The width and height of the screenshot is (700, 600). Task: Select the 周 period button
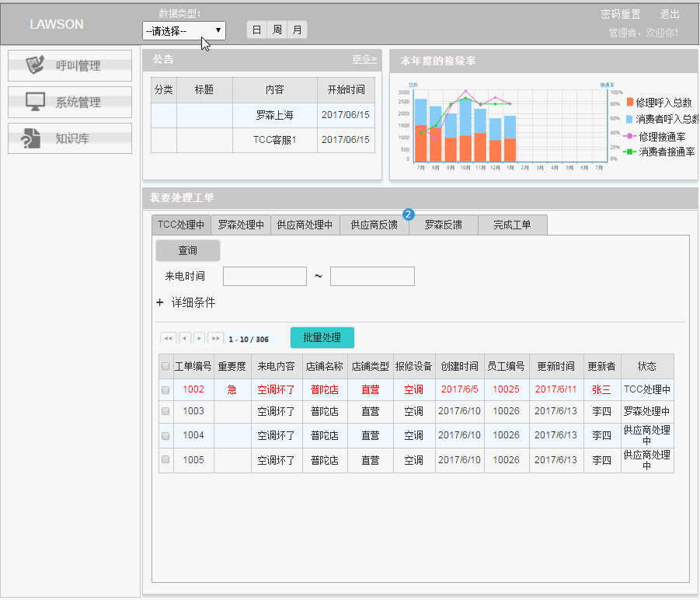277,30
